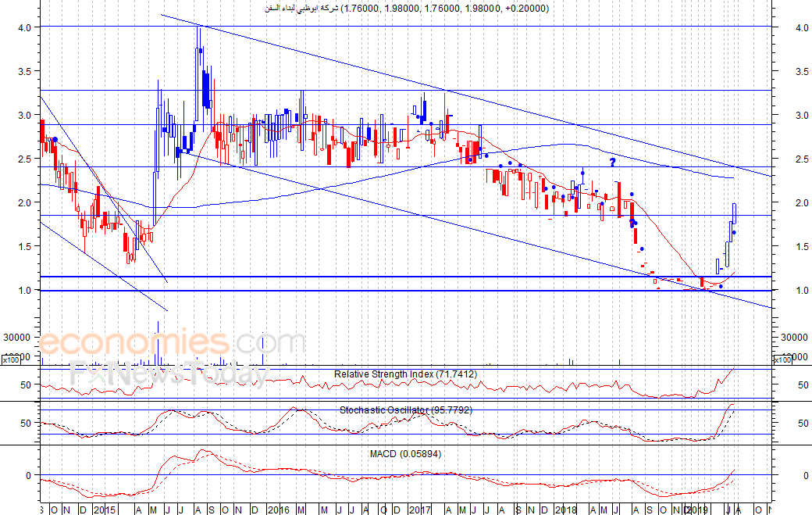Click the 3.5 label on right price axis
Viewport: 812px width, 515px height.
pyautogui.click(x=802, y=71)
